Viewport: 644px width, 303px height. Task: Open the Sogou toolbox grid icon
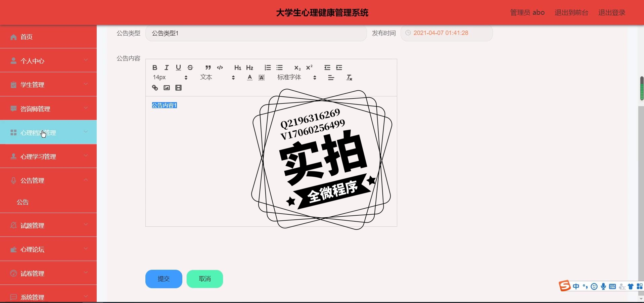[x=640, y=287]
